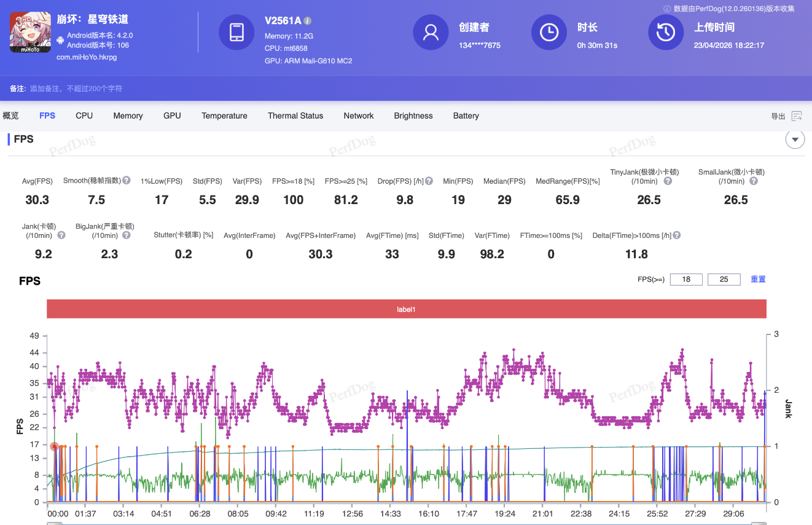Viewport: 812px width, 525px height.
Task: Click the red label1 bar
Action: click(406, 309)
